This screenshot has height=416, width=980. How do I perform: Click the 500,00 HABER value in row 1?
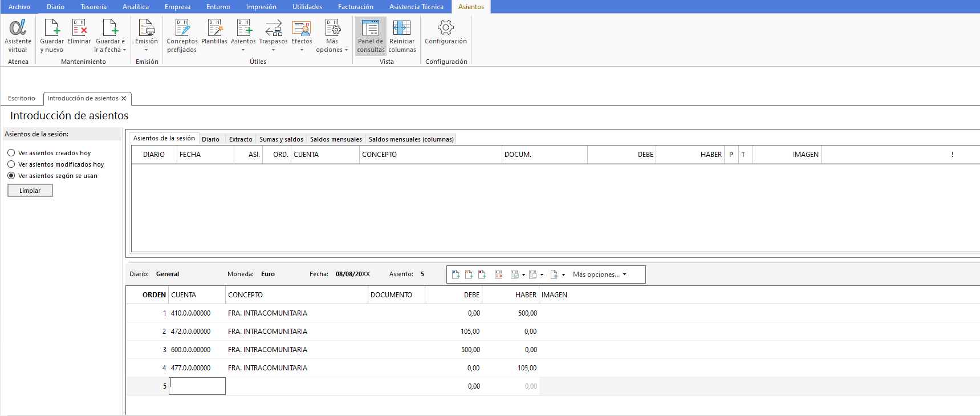tap(527, 313)
